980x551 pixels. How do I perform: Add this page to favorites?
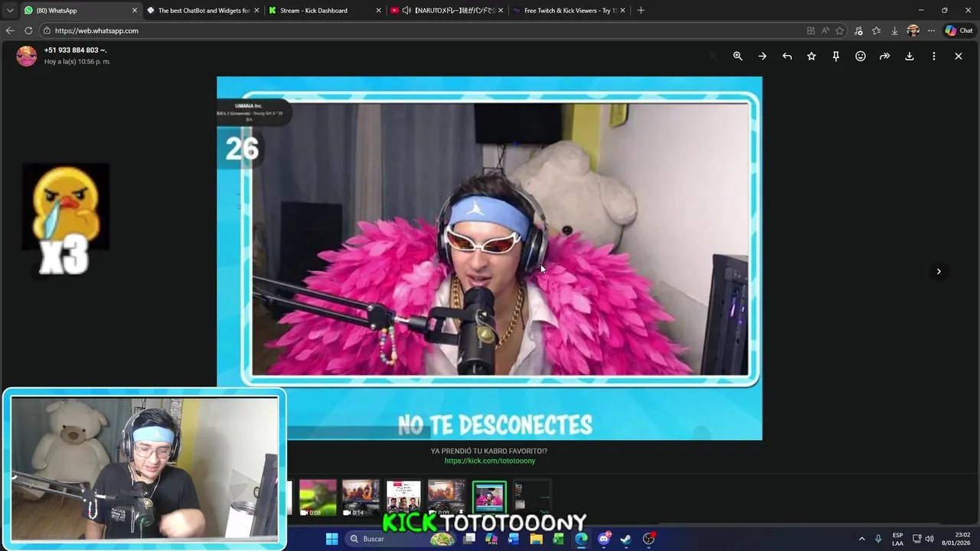[x=840, y=31]
